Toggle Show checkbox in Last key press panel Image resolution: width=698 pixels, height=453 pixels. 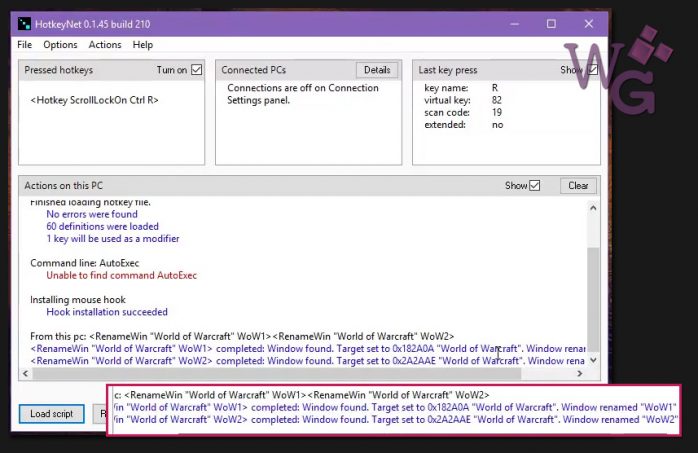pos(592,70)
